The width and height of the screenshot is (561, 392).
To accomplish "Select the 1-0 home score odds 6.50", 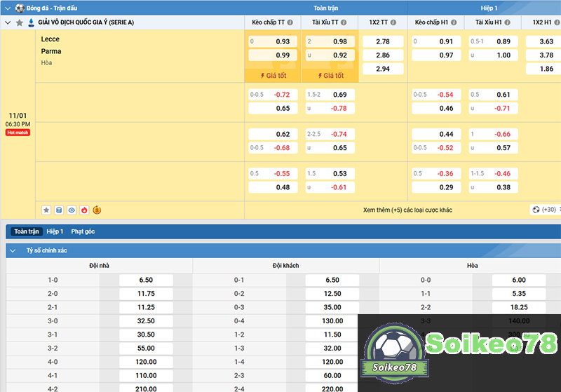I will 146,280.
